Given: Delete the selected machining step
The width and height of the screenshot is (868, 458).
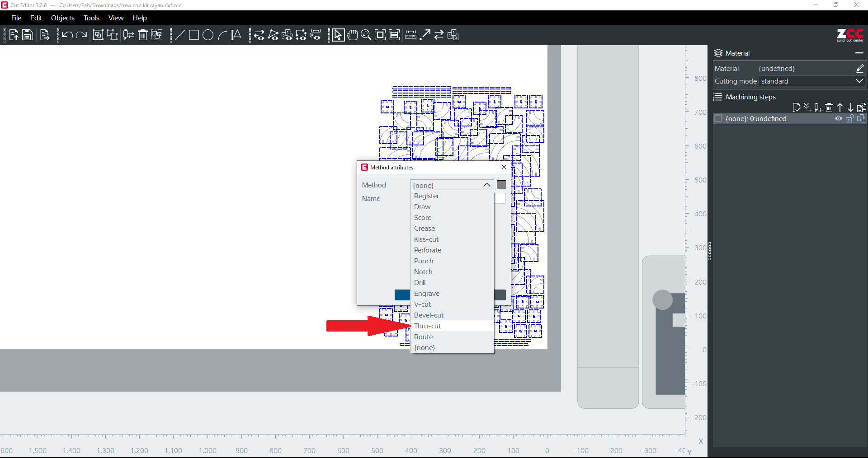Looking at the screenshot, I should (x=829, y=107).
